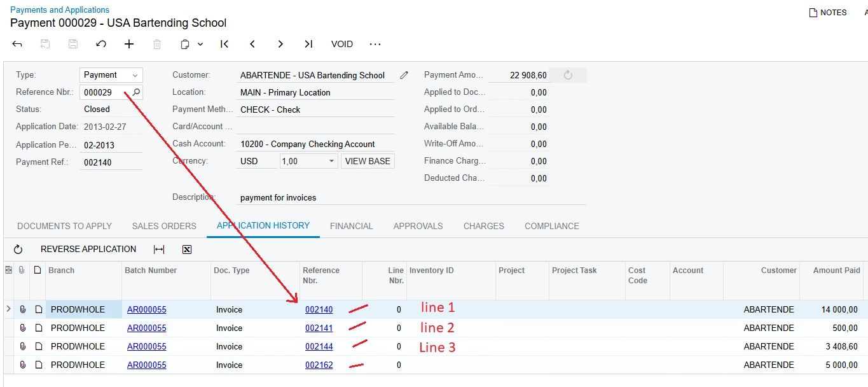Click the View Base button
868x387 pixels.
point(368,161)
